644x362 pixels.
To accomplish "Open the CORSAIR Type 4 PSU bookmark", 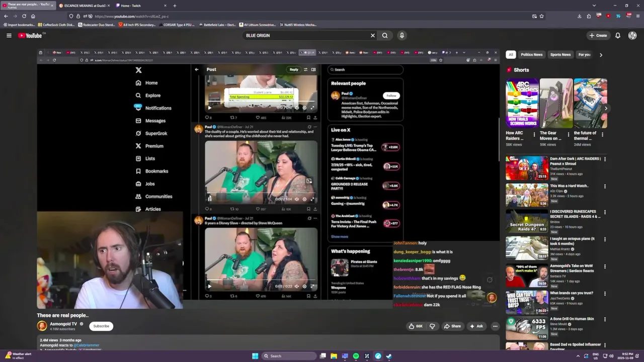I will click(177, 25).
